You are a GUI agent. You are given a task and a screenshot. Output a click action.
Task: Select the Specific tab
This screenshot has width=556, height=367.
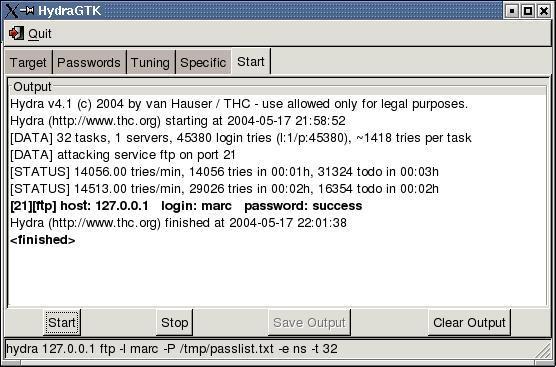click(203, 62)
